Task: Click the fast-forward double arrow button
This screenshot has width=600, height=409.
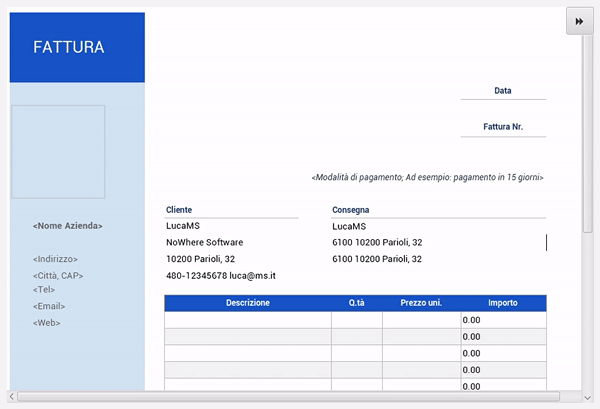Action: tap(579, 21)
